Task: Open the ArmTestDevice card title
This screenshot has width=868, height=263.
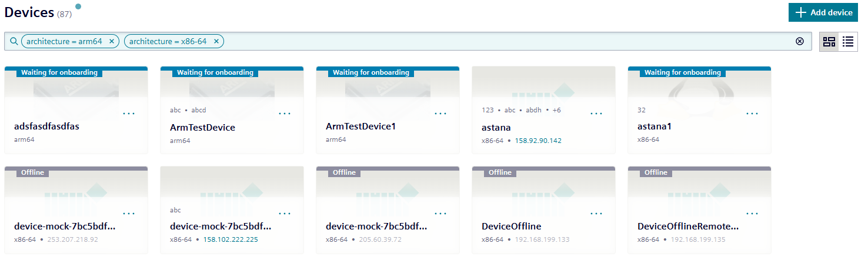Action: 202,128
